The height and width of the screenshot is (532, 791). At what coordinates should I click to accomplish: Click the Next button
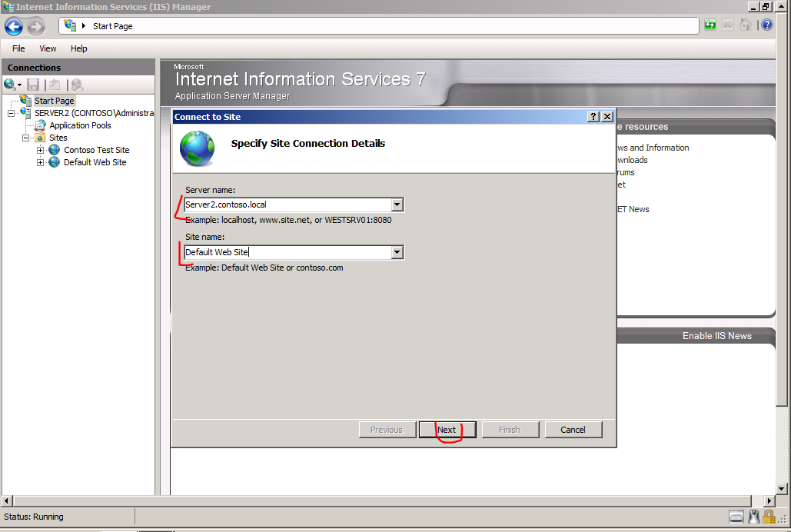(447, 430)
